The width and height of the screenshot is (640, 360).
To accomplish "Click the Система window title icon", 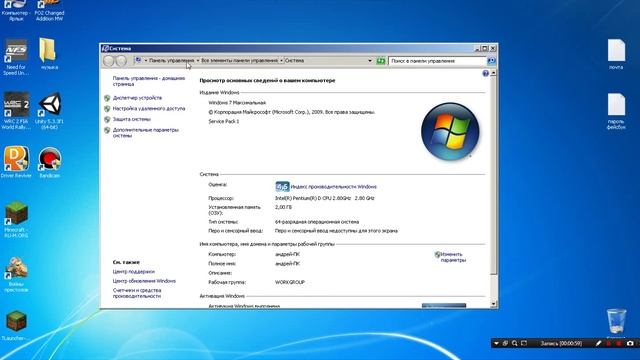I will tap(105, 48).
